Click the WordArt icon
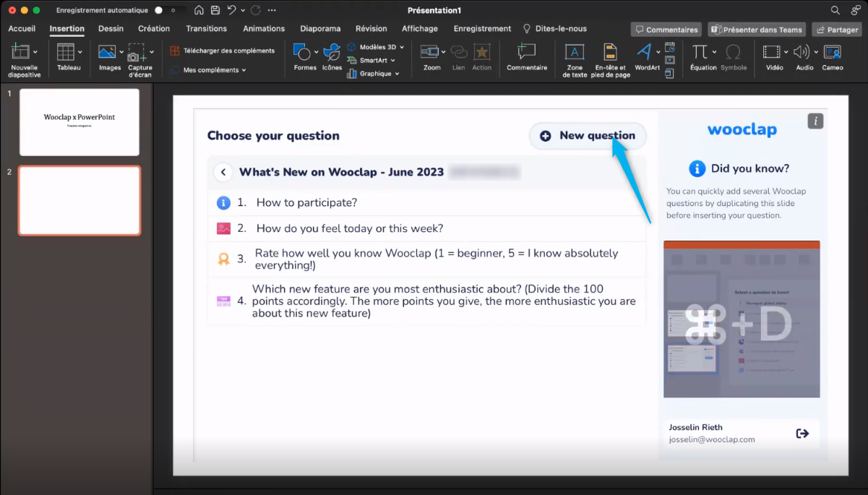868x495 pixels. point(644,52)
